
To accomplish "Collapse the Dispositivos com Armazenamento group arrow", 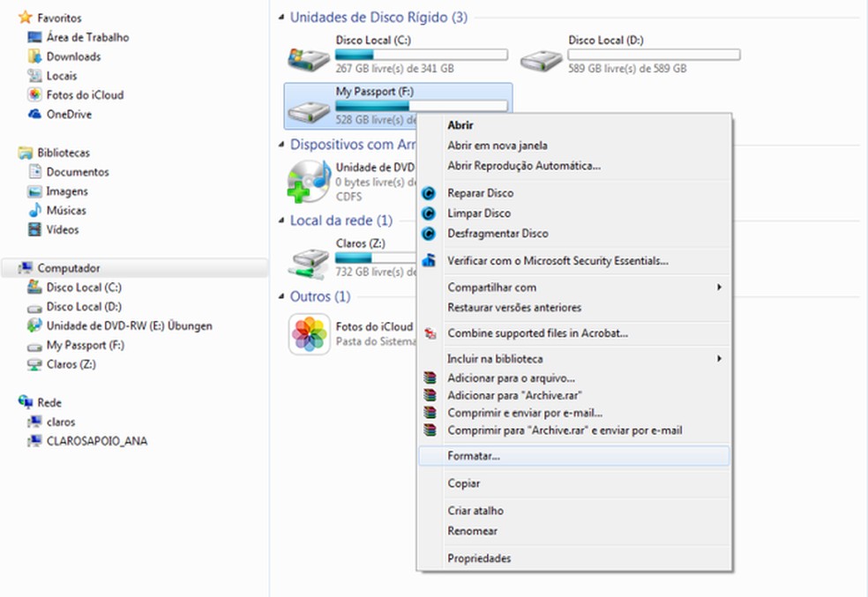I will pos(281,145).
